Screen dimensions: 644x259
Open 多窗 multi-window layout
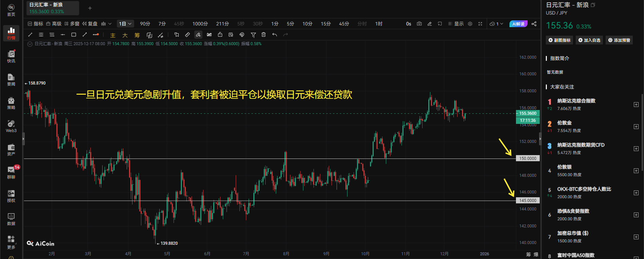click(72, 24)
